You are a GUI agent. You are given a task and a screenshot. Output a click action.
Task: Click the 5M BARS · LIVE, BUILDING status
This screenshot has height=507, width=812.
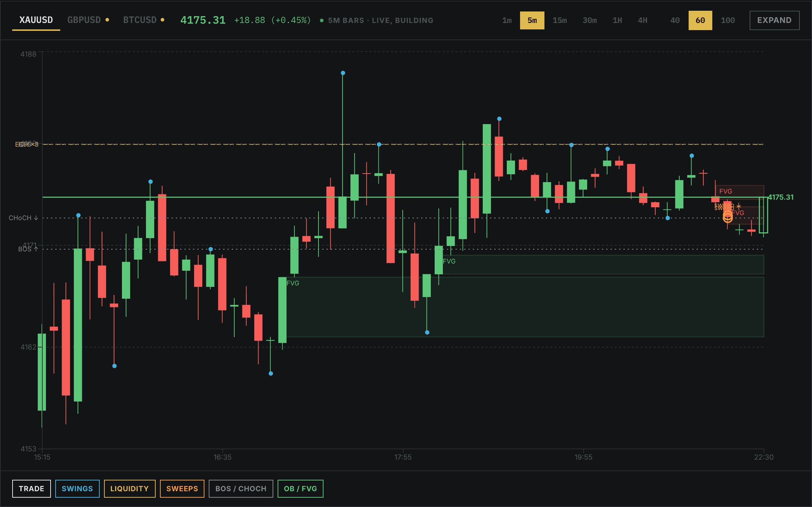coord(381,20)
